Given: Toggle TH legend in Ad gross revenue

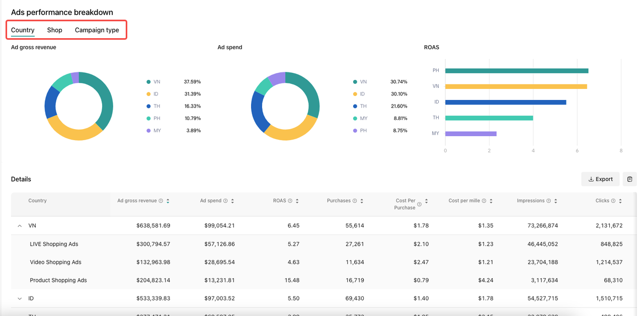Looking at the screenshot, I should tap(153, 107).
